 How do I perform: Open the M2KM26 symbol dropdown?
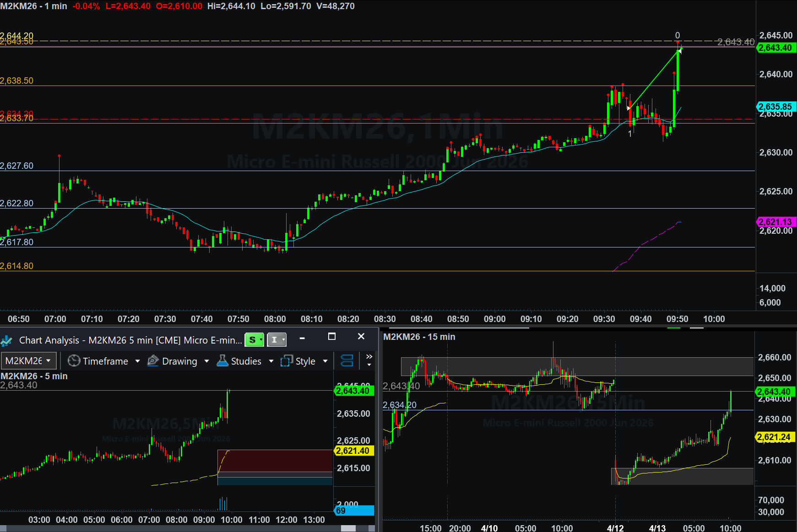tap(28, 361)
